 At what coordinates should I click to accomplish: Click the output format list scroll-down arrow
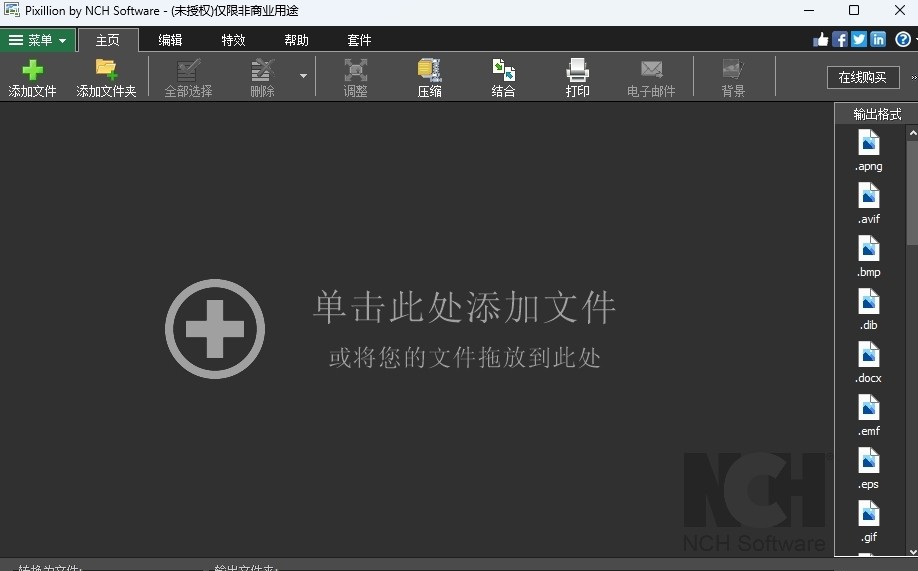[913, 551]
